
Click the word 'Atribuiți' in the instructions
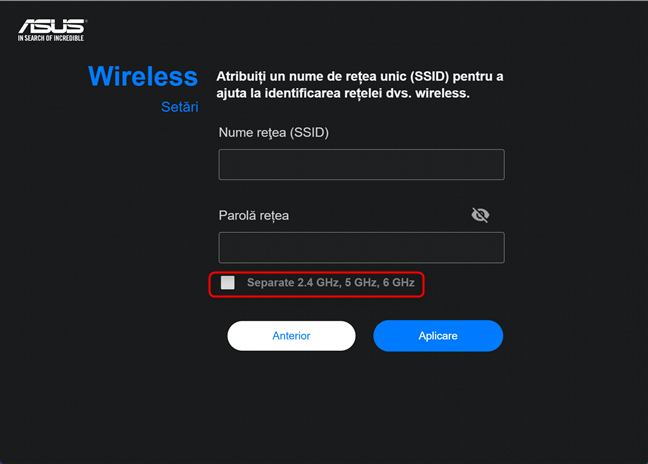[x=245, y=76]
